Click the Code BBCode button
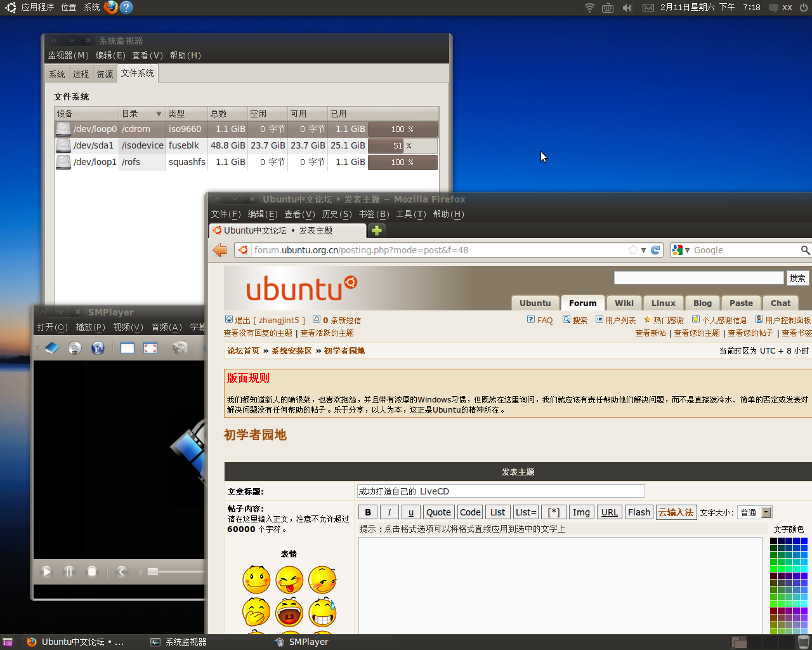This screenshot has width=812, height=650. (x=470, y=512)
